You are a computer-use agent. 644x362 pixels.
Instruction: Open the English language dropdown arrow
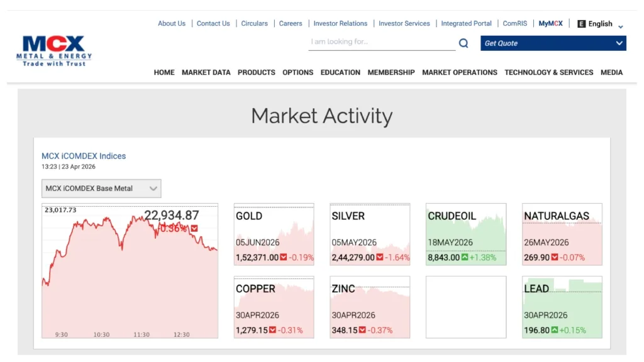pyautogui.click(x=621, y=26)
